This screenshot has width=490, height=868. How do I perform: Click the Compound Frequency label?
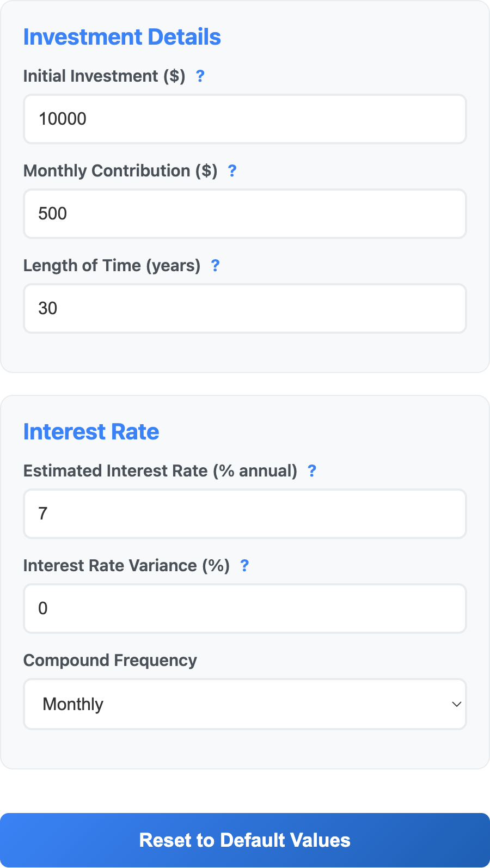(110, 660)
